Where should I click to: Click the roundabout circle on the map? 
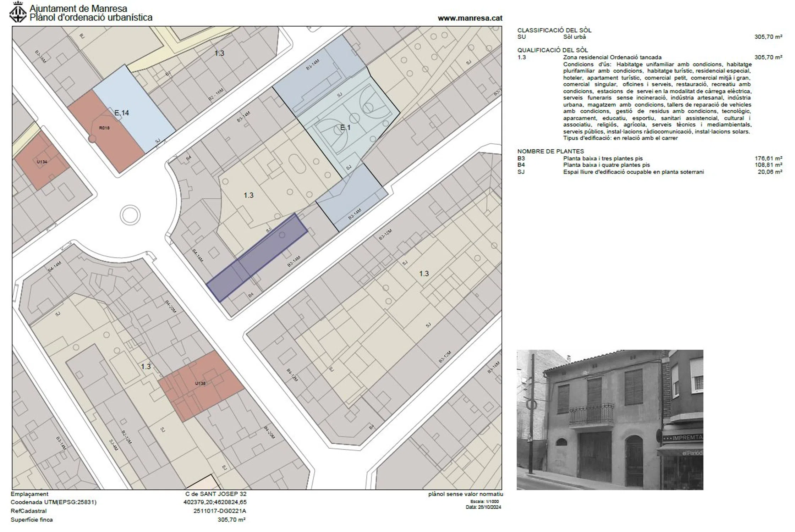pyautogui.click(x=130, y=215)
